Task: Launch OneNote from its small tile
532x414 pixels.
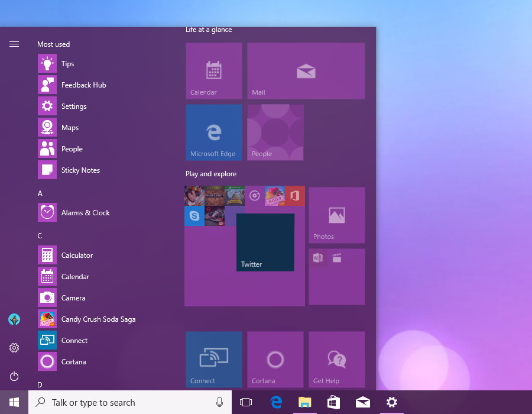Action: (317, 258)
